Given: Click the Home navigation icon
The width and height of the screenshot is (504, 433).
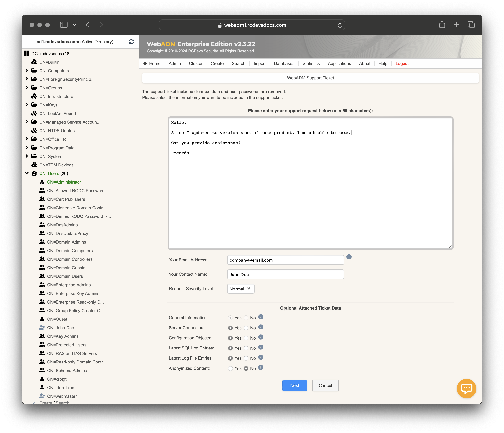Looking at the screenshot, I should pyautogui.click(x=146, y=63).
